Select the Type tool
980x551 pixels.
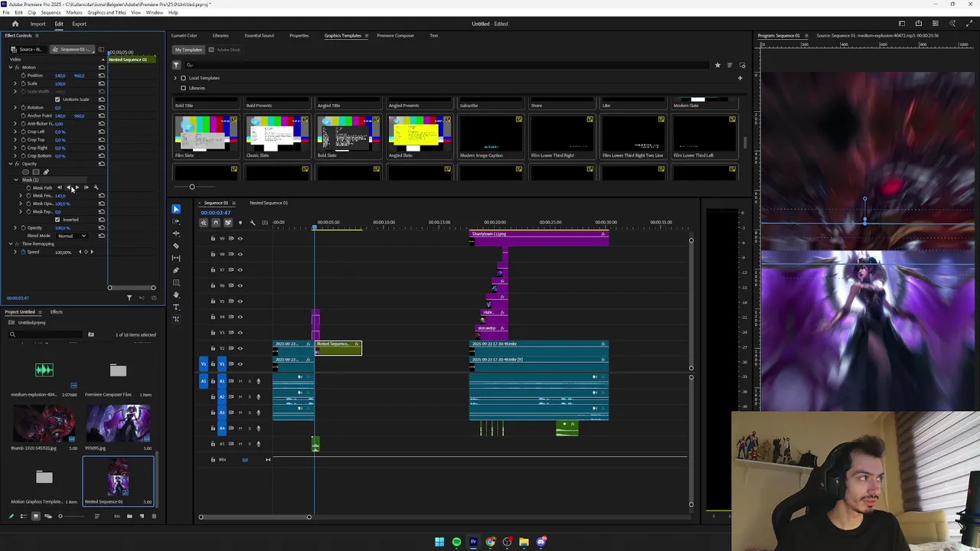[x=176, y=307]
